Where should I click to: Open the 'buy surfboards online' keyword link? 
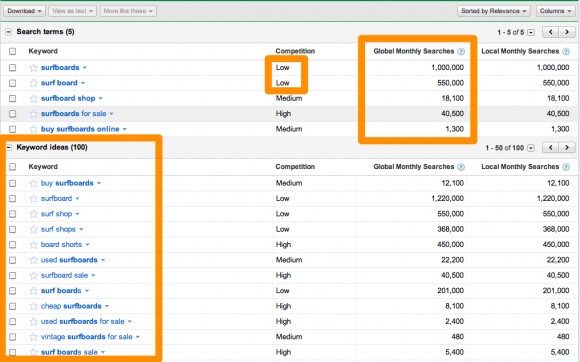pos(80,129)
